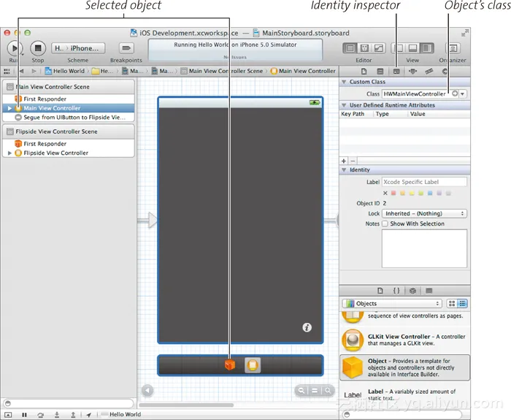The height and width of the screenshot is (420, 511).
Task: Select the Flipside View Controller Scene header
Action: 69,131
